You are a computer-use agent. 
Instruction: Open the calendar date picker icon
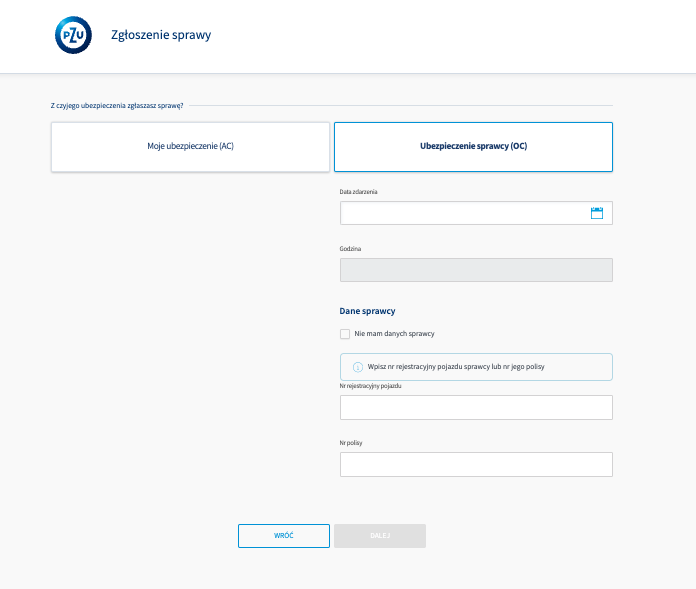pos(597,213)
